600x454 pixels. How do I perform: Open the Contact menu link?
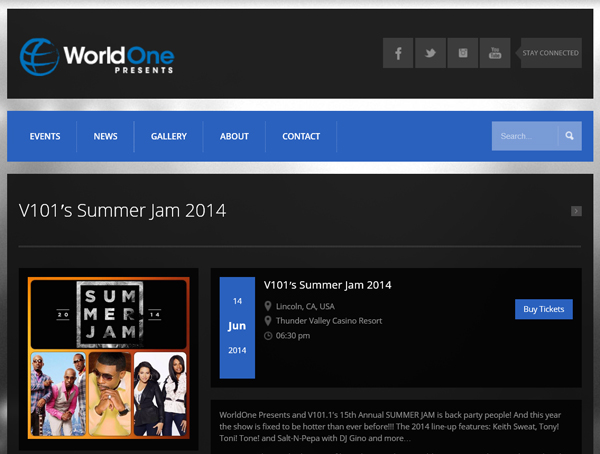pyautogui.click(x=301, y=137)
